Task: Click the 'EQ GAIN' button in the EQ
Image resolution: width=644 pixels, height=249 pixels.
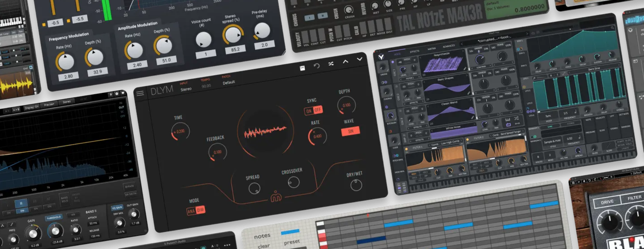Action: [117, 207]
